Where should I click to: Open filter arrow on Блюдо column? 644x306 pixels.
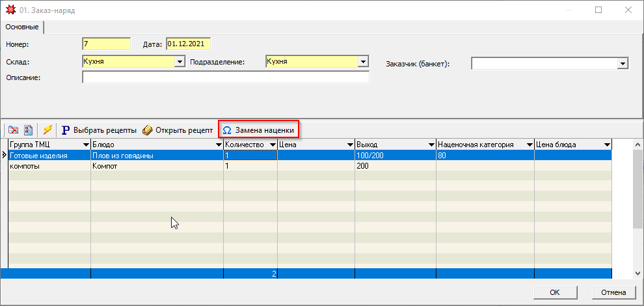[218, 145]
